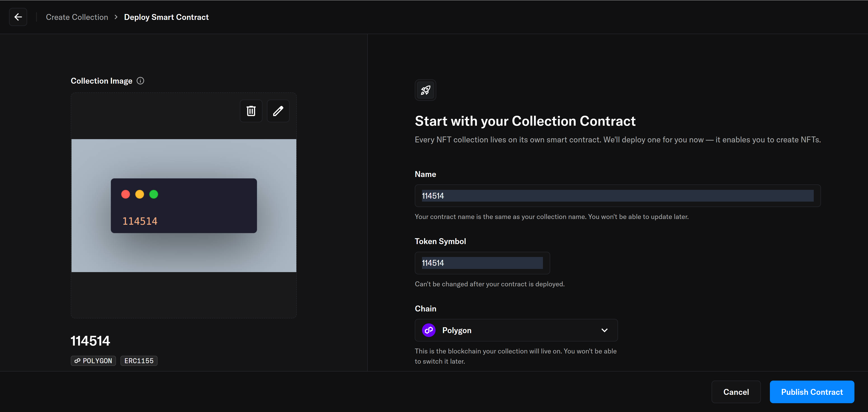Click the 114514 collection title text

(90, 341)
